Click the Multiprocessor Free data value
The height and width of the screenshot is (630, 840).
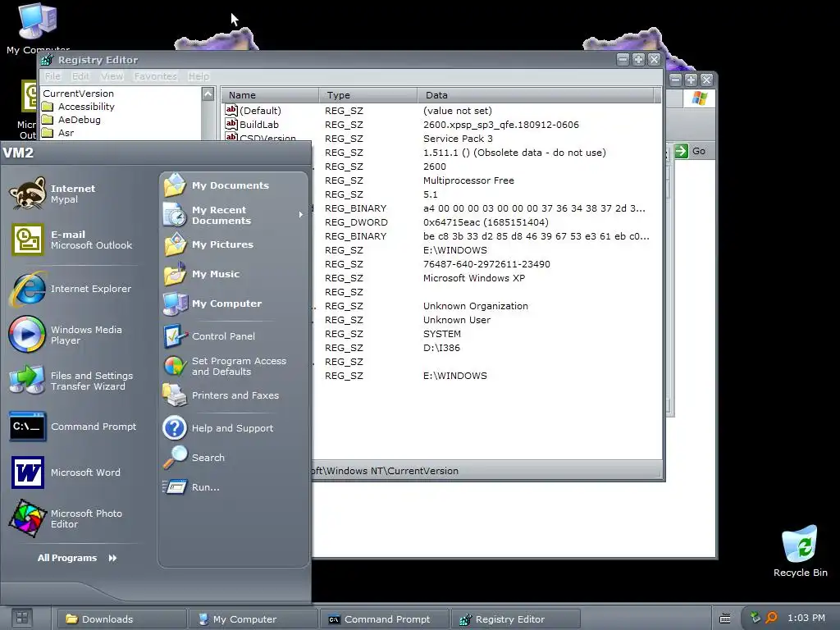468,180
